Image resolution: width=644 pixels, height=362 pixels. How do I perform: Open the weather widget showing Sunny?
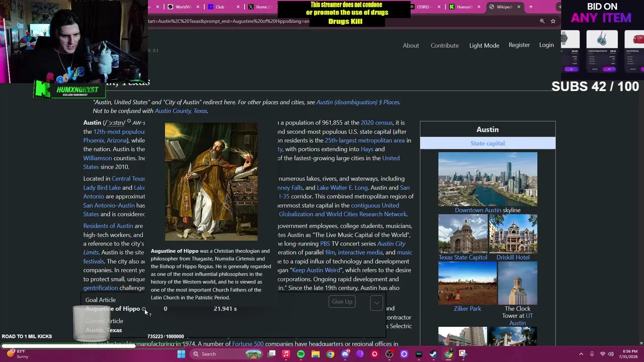pyautogui.click(x=17, y=354)
